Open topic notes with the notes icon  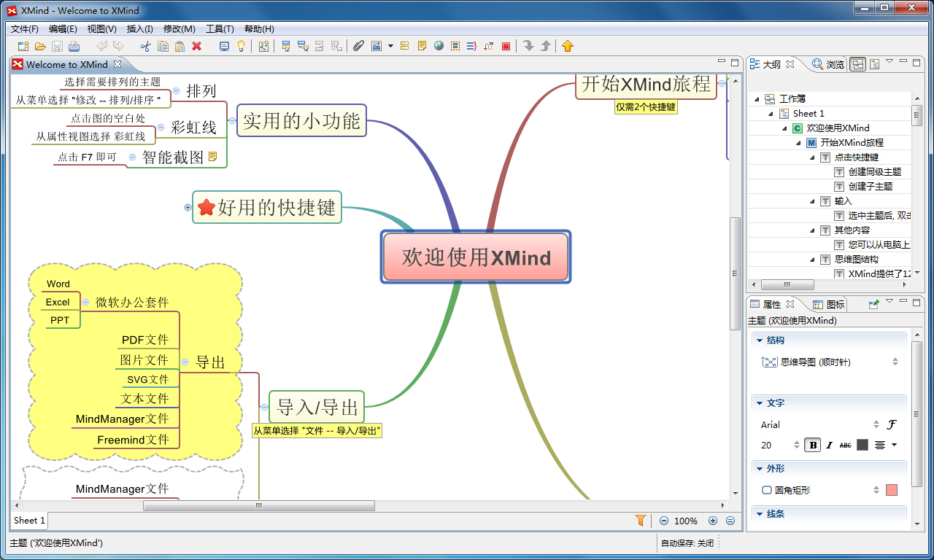(422, 45)
